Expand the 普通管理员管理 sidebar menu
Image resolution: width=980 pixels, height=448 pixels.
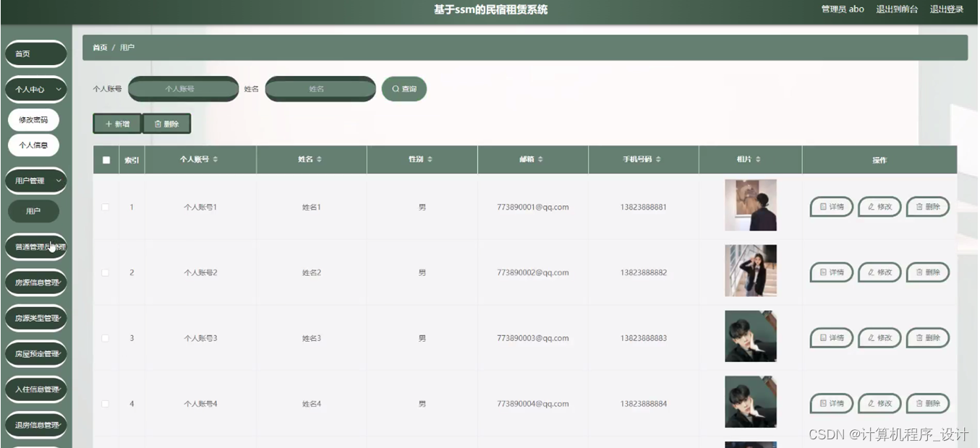[x=36, y=247]
